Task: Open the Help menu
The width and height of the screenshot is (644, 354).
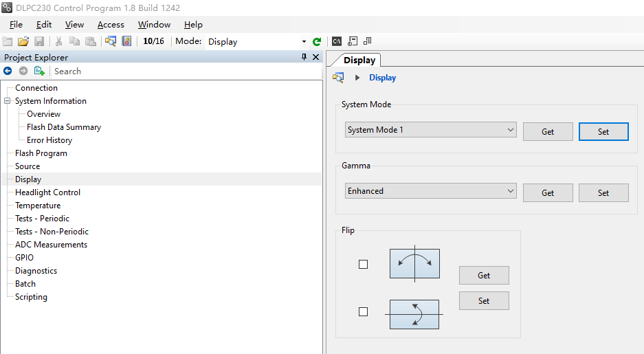Action: coord(193,25)
